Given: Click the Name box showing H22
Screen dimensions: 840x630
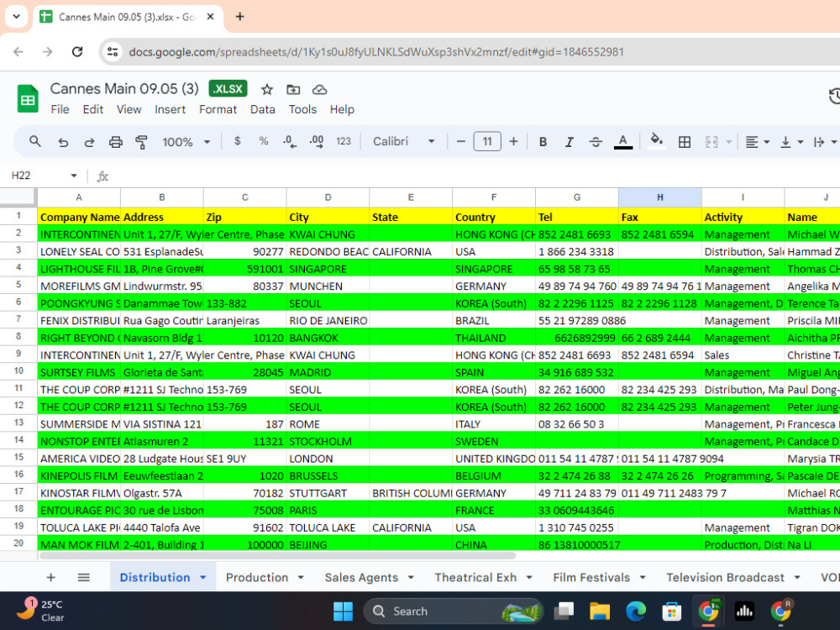Looking at the screenshot, I should click(38, 176).
